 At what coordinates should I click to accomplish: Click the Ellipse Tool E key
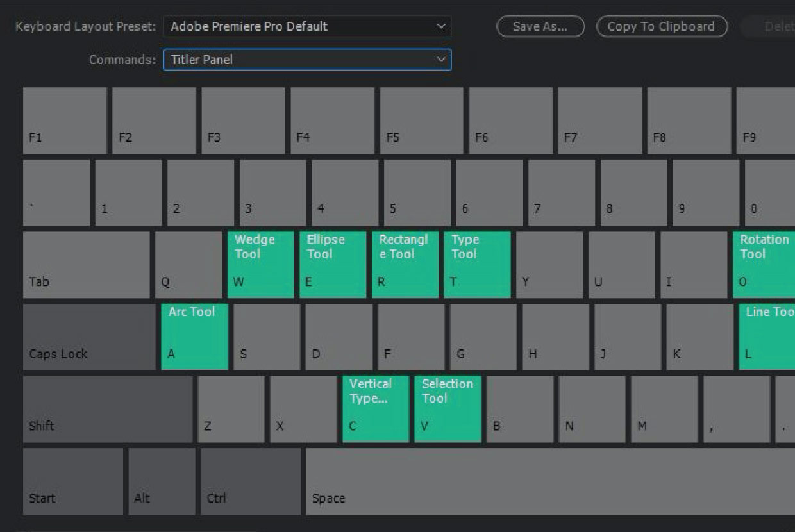[x=333, y=265]
